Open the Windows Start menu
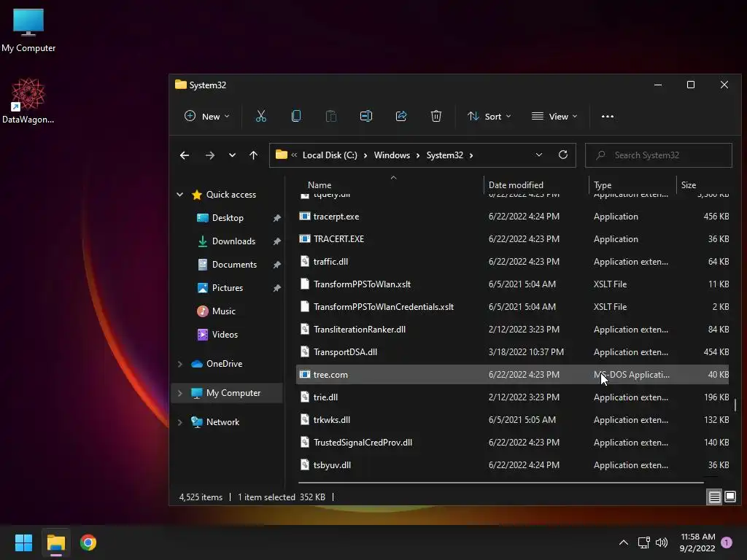 pyautogui.click(x=23, y=542)
